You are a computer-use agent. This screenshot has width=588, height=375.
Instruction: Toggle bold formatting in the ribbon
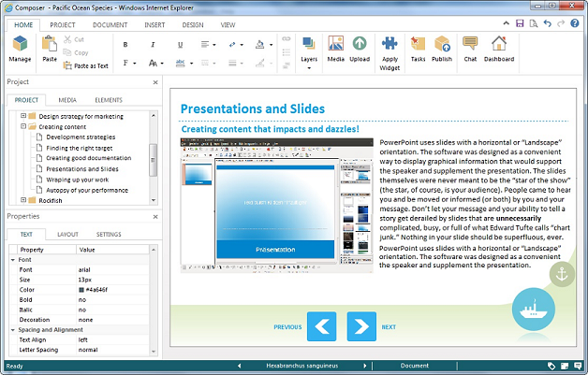[125, 45]
